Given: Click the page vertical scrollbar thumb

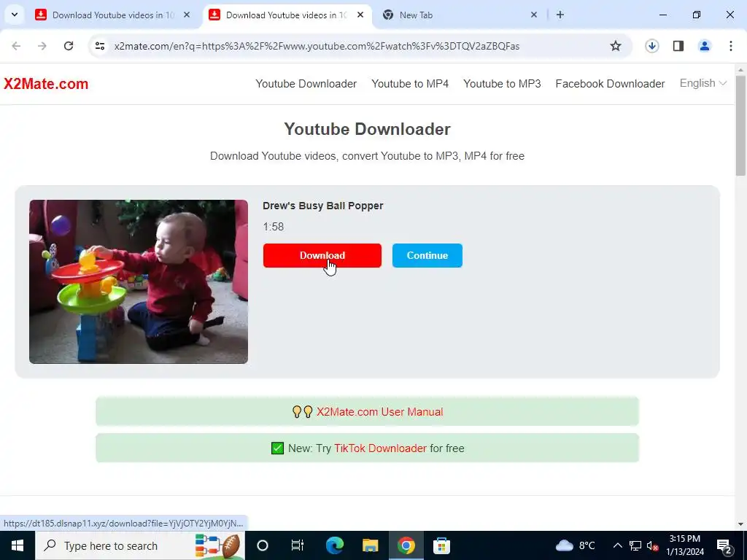Looking at the screenshot, I should point(741,125).
